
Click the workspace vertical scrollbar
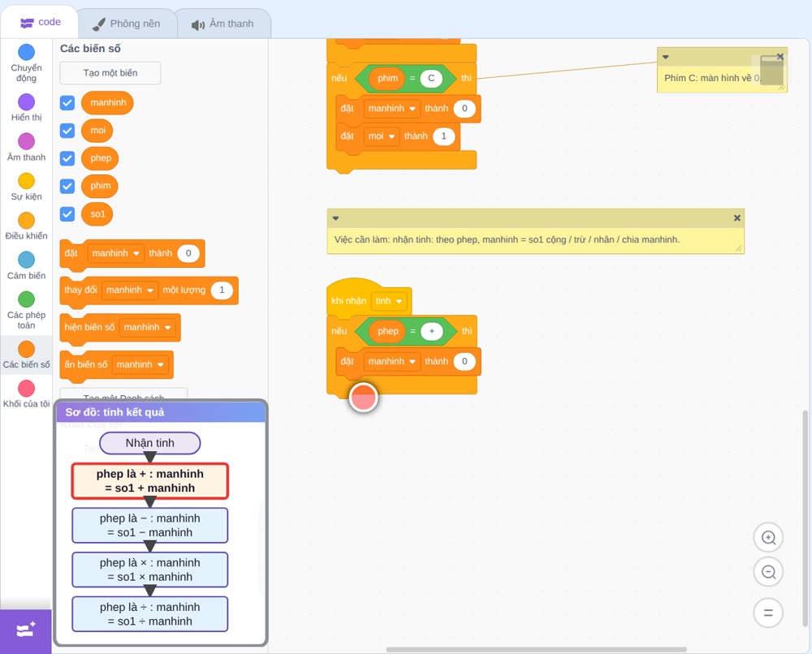point(805,518)
